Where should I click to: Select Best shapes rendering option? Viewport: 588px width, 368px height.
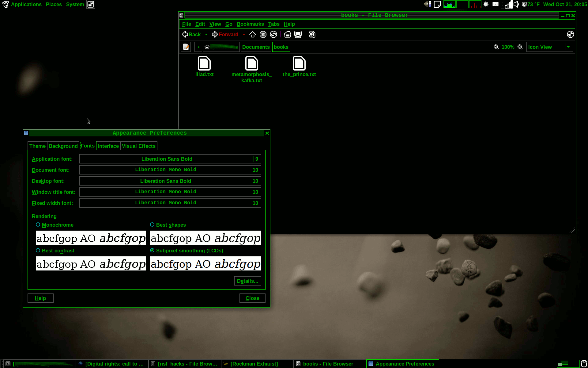pos(152,225)
